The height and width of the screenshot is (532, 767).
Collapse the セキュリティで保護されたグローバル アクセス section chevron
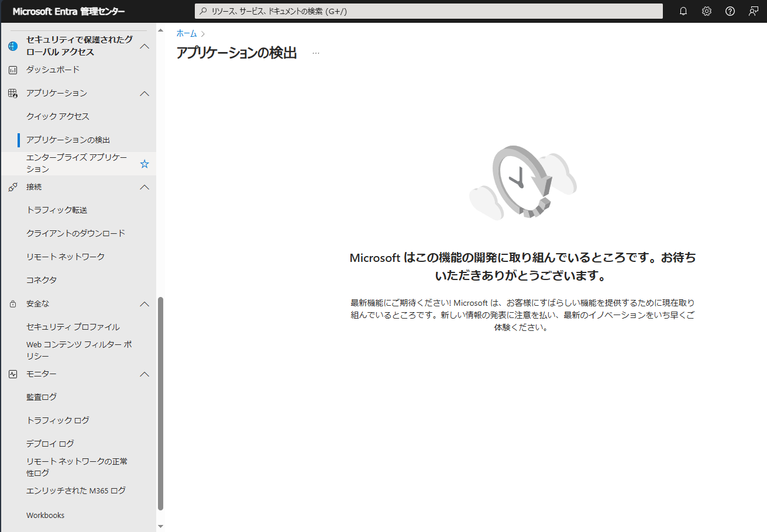tap(145, 46)
